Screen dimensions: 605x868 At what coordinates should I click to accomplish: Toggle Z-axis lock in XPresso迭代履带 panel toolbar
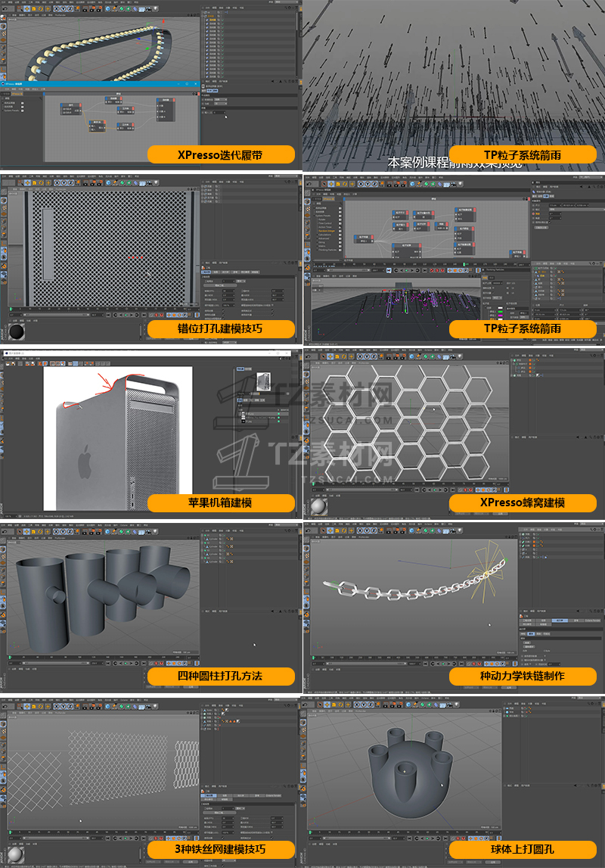point(70,8)
